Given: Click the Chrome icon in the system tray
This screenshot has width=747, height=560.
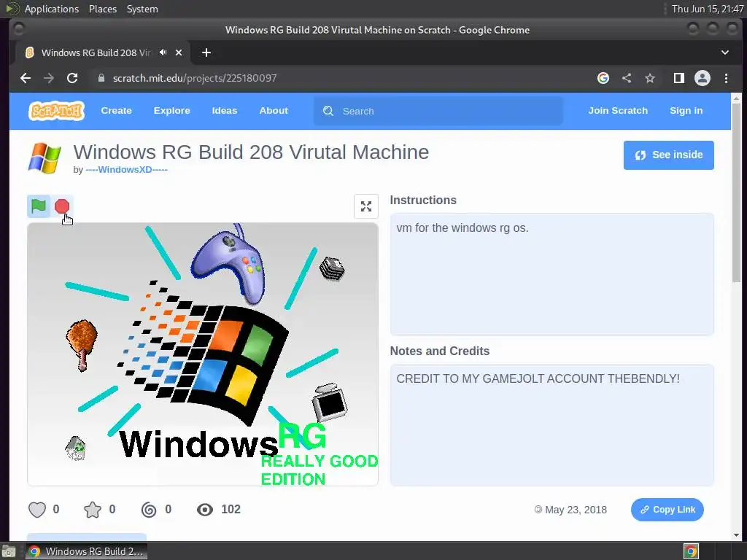Looking at the screenshot, I should coord(691,551).
